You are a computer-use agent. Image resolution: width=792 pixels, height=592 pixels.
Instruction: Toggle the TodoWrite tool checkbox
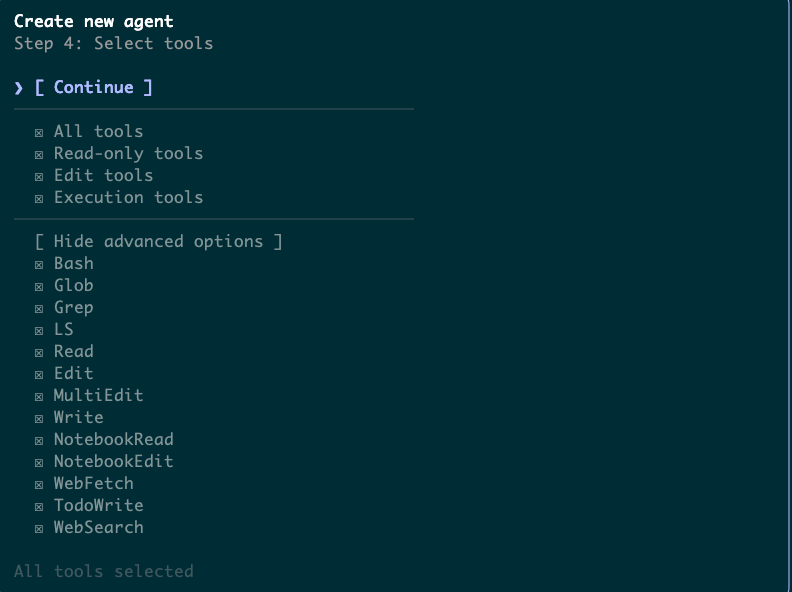39,506
